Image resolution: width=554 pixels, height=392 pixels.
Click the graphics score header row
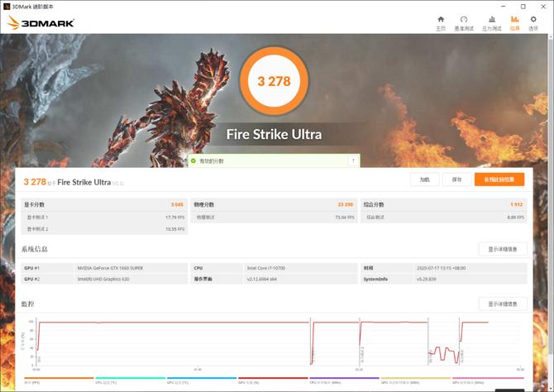point(104,204)
